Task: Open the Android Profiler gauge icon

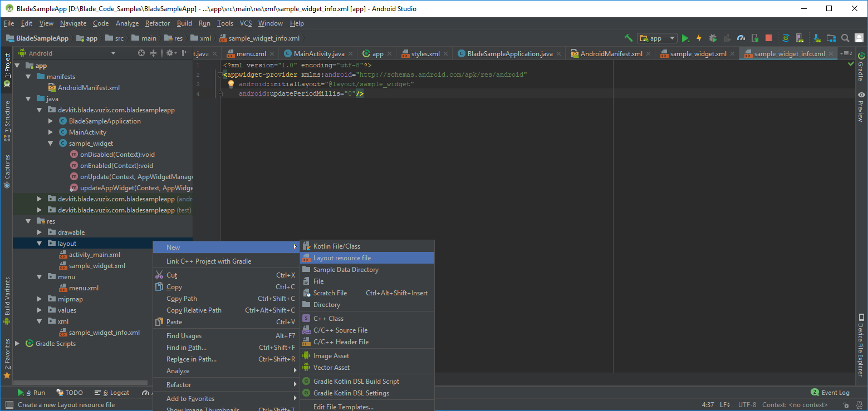Action: (741, 38)
